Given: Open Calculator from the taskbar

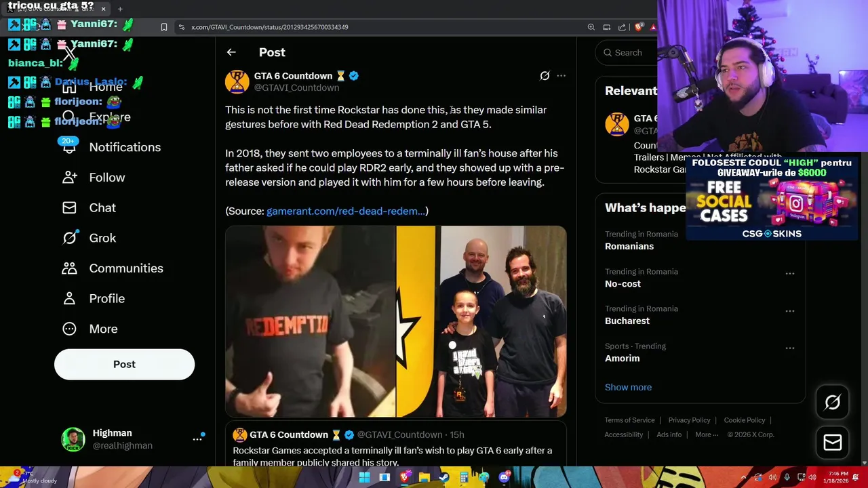Looking at the screenshot, I should [464, 477].
